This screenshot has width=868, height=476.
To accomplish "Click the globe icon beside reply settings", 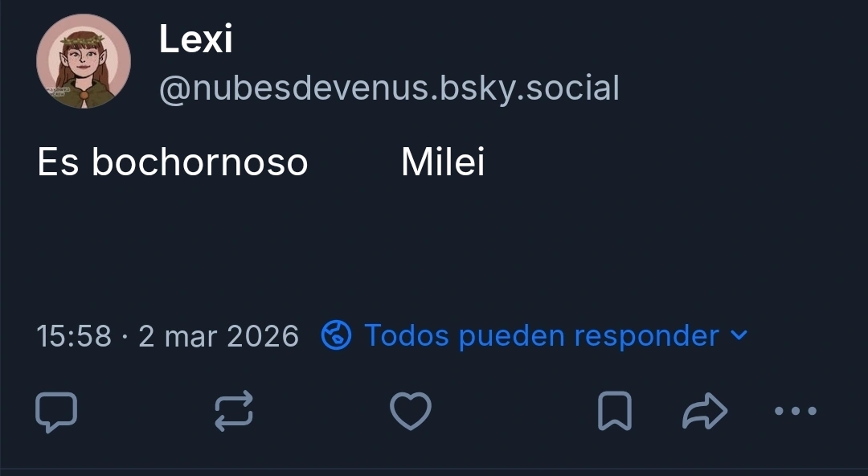I will [x=336, y=335].
